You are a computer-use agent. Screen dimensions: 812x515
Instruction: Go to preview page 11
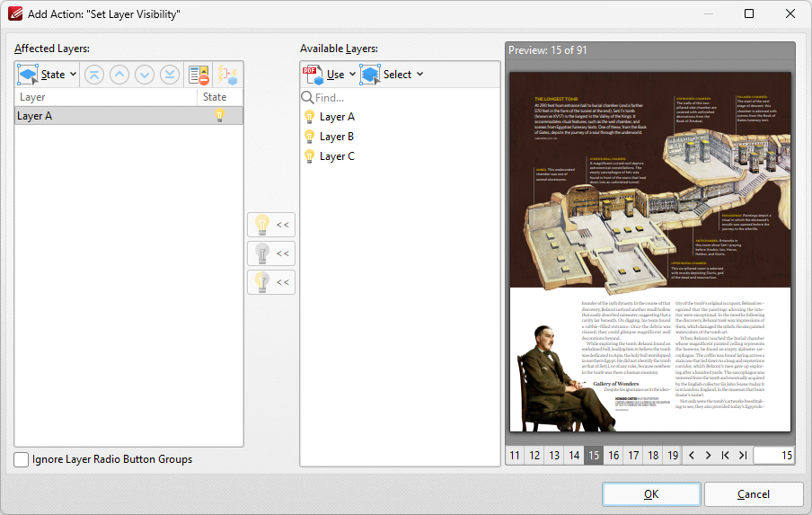(x=514, y=456)
